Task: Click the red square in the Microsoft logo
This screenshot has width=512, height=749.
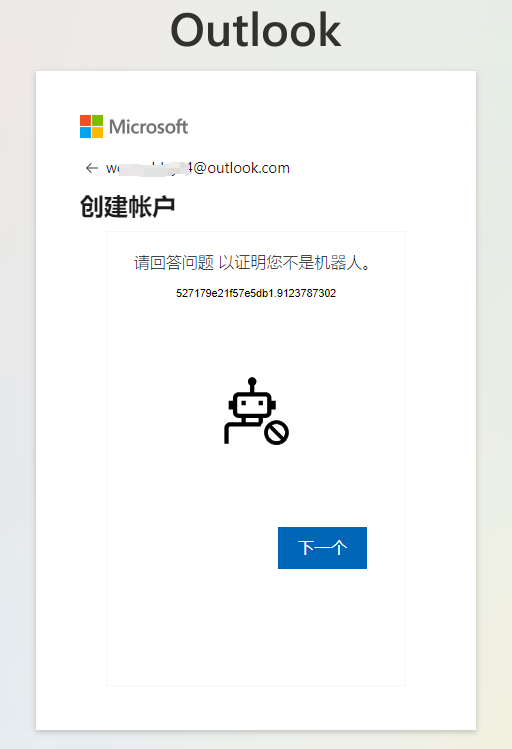Action: coord(85,120)
